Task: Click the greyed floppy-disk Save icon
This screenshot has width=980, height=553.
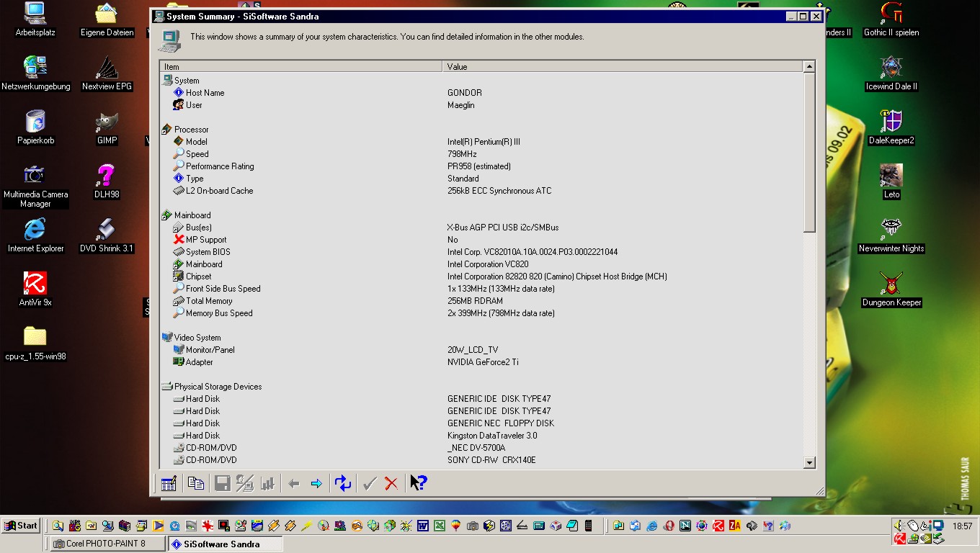Action: (223, 484)
